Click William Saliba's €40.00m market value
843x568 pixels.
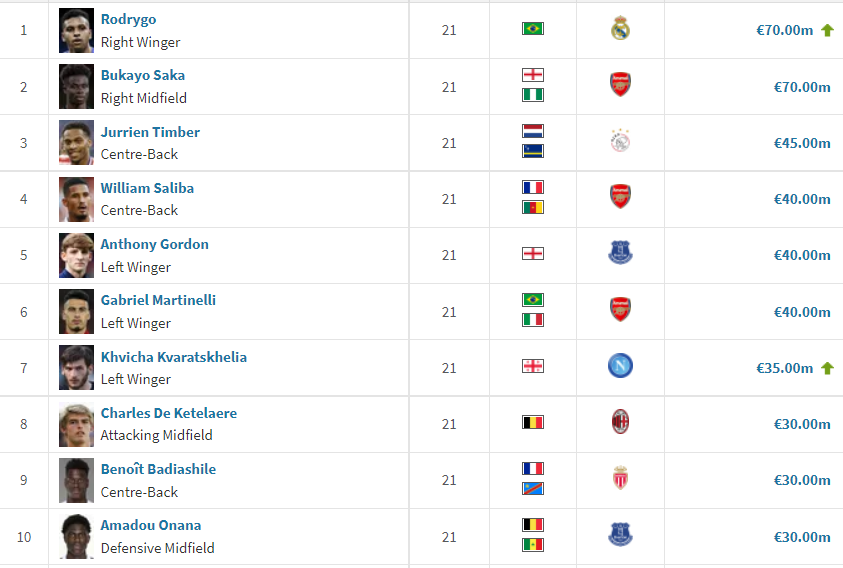point(802,199)
